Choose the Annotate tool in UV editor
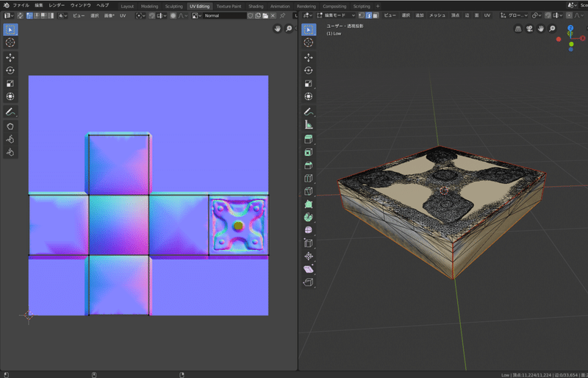This screenshot has width=588, height=378. [x=10, y=112]
